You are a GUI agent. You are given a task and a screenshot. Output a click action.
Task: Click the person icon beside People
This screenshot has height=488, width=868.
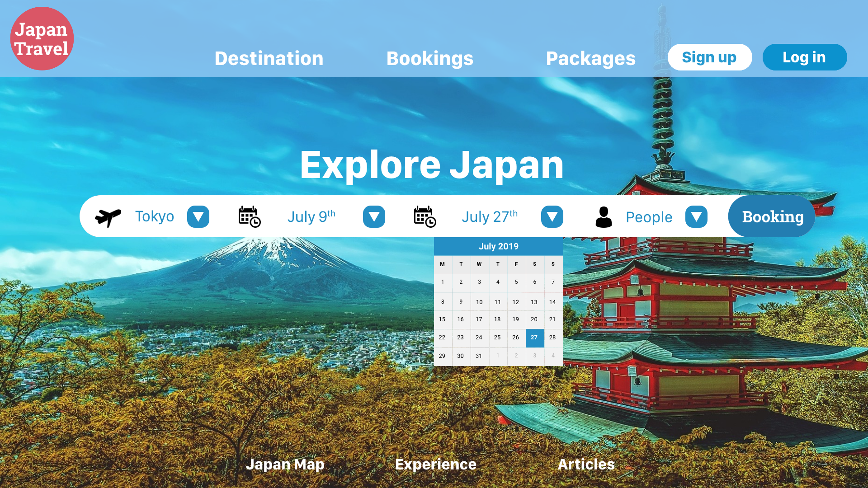604,217
